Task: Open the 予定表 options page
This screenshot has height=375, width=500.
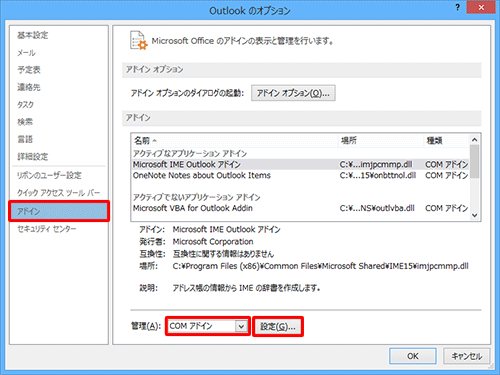Action: (29, 70)
